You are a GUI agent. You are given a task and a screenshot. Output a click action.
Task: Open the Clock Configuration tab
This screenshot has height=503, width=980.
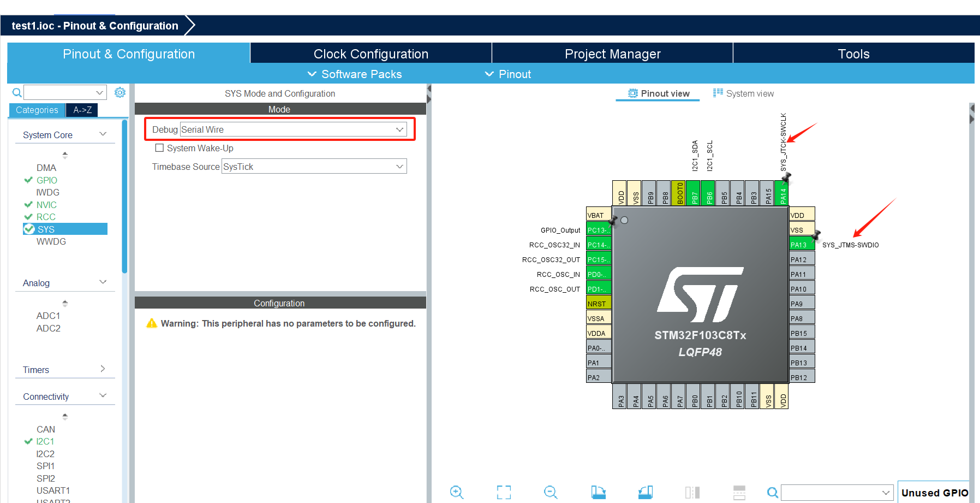371,54
